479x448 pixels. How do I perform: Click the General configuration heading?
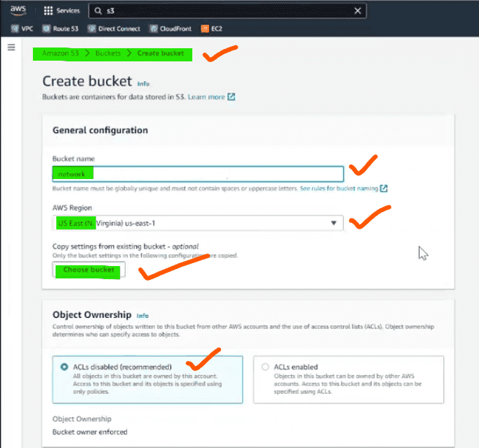pos(100,130)
